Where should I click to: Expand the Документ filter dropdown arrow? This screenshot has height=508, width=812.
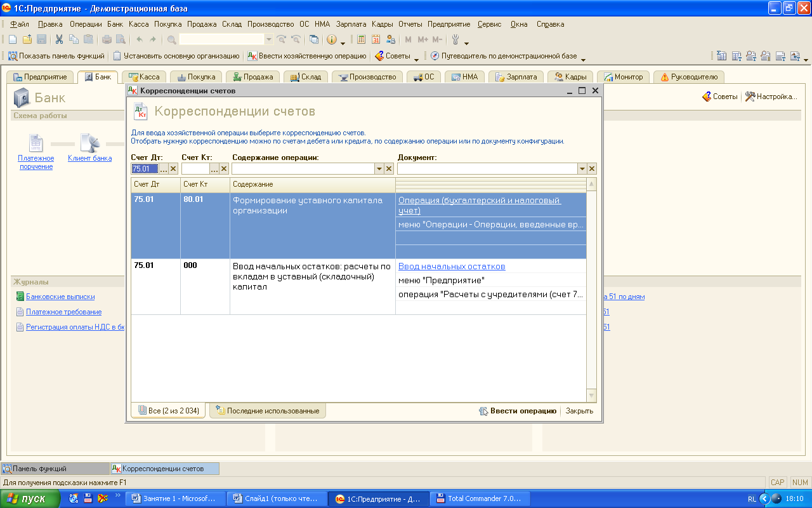coord(582,169)
